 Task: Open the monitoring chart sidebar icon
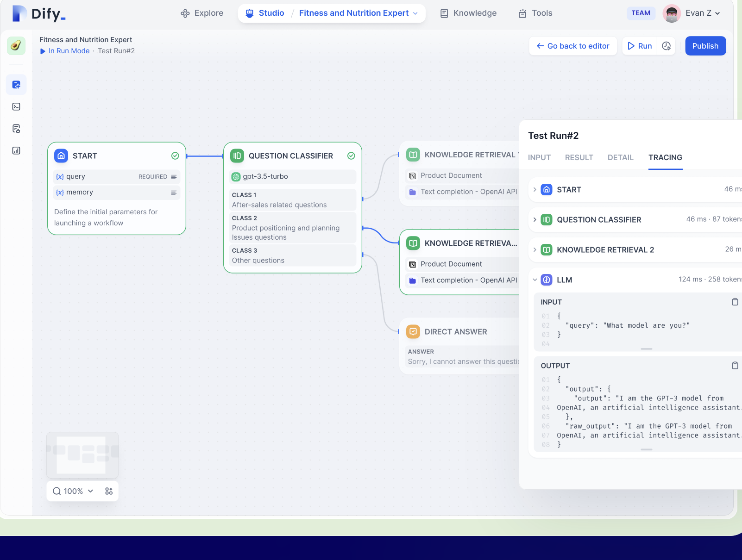click(x=16, y=150)
